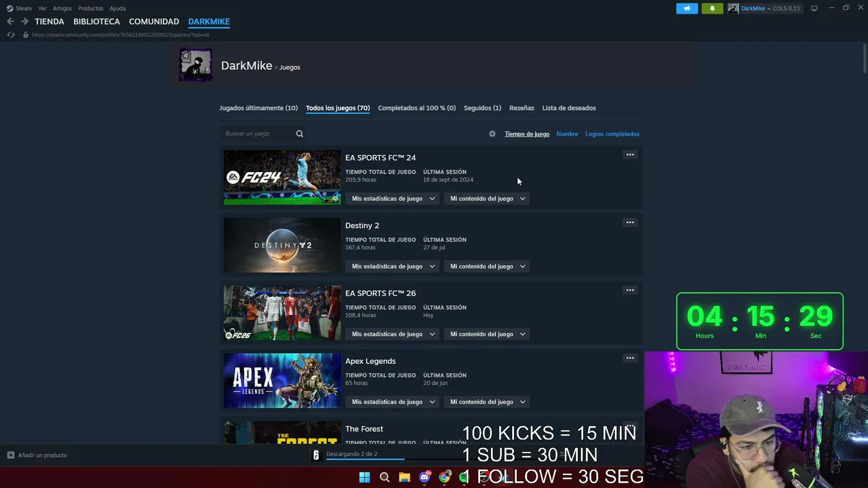The image size is (868, 488).
Task: Expand Mis estadísticas de juego for FC 26
Action: point(393,334)
